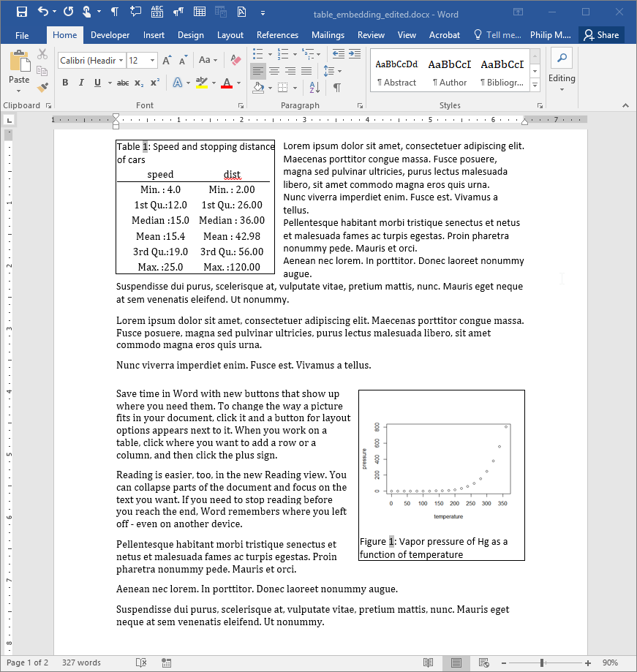Open Customize Quick Access Toolbar dropdown
Screen dimensions: 637x672
click(x=263, y=13)
